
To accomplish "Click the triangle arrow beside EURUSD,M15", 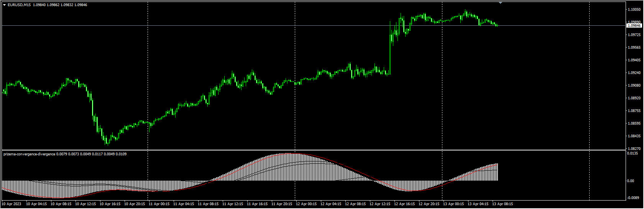I will (x=4, y=5).
